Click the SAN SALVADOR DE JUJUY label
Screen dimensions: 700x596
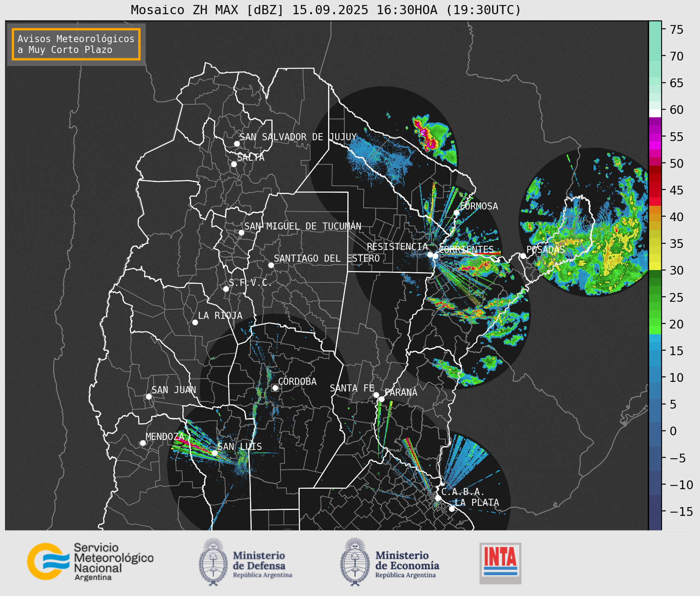tap(298, 137)
